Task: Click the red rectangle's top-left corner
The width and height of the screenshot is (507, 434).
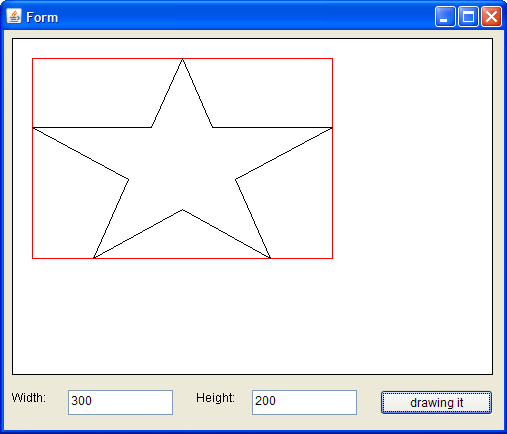Action: click(32, 59)
